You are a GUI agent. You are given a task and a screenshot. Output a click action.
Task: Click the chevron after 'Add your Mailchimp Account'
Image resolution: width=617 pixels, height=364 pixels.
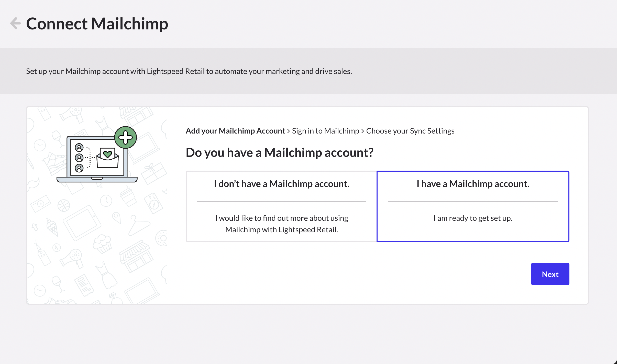point(289,131)
